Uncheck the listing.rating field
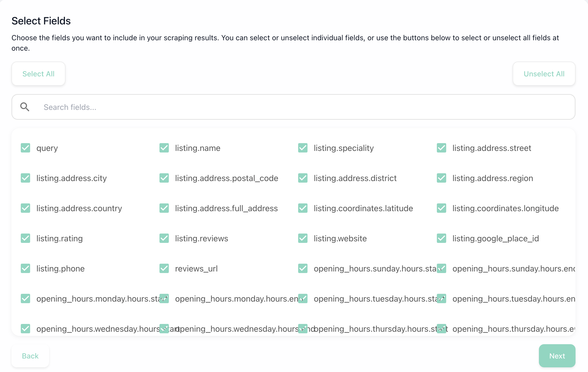This screenshot has width=588, height=372. (25, 238)
